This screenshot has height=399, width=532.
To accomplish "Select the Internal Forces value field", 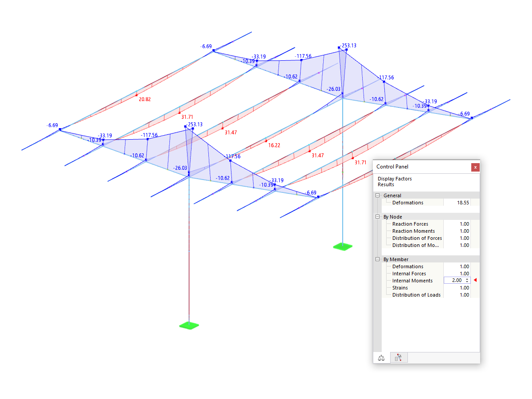I will pos(463,274).
